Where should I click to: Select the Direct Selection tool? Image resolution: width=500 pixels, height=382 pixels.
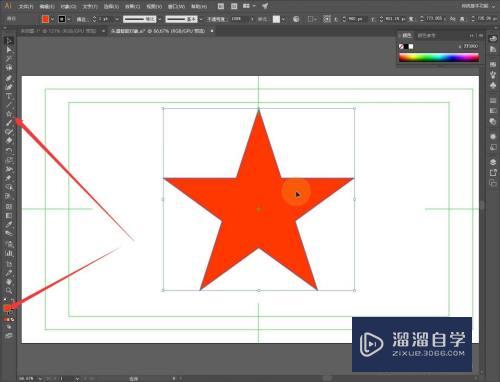[9, 50]
